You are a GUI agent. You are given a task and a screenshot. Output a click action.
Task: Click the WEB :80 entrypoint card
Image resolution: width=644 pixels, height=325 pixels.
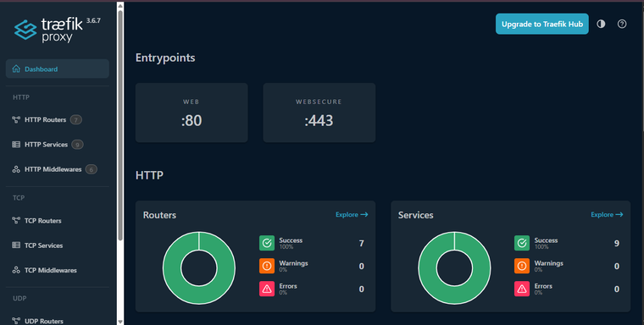coord(192,113)
